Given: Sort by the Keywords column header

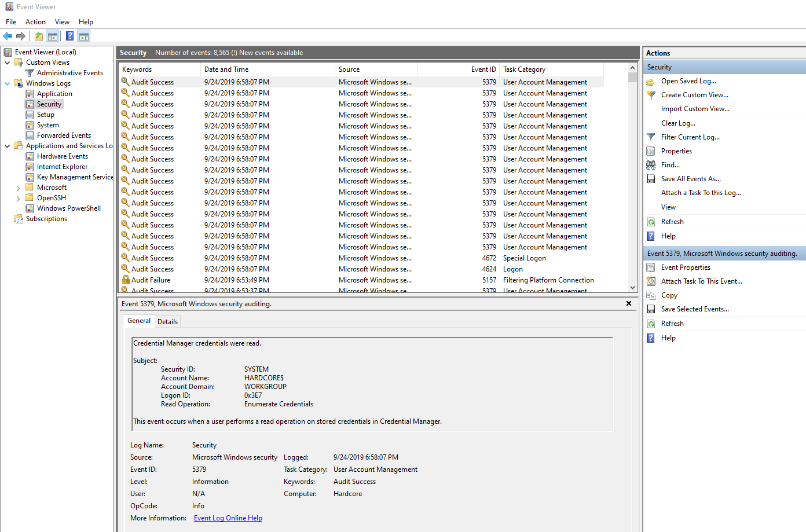Looking at the screenshot, I should [x=159, y=69].
